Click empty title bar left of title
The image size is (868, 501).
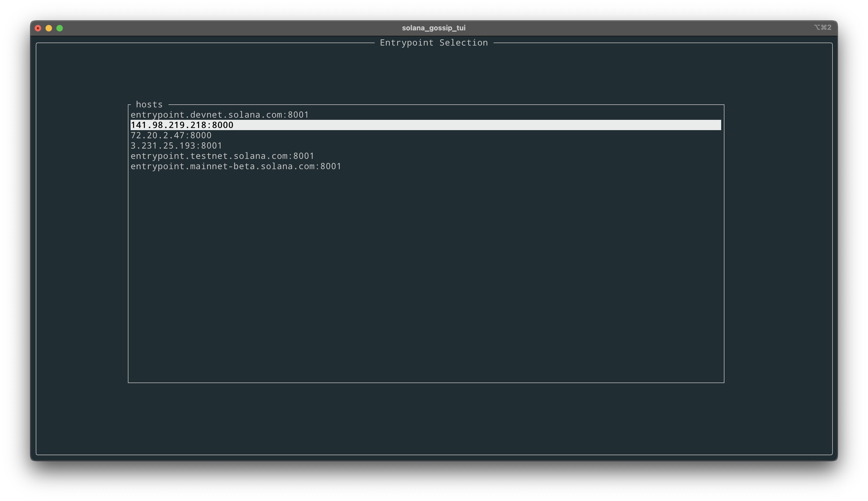(241, 28)
